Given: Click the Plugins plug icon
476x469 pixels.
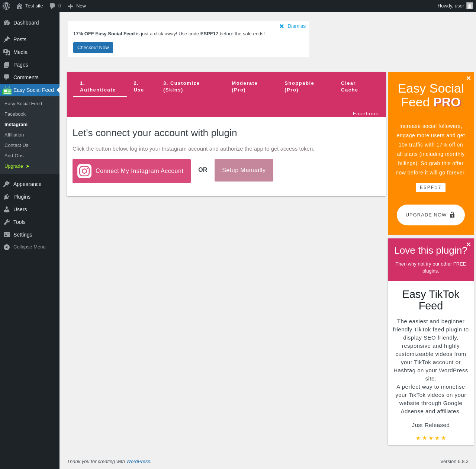Looking at the screenshot, I should click(x=7, y=197).
